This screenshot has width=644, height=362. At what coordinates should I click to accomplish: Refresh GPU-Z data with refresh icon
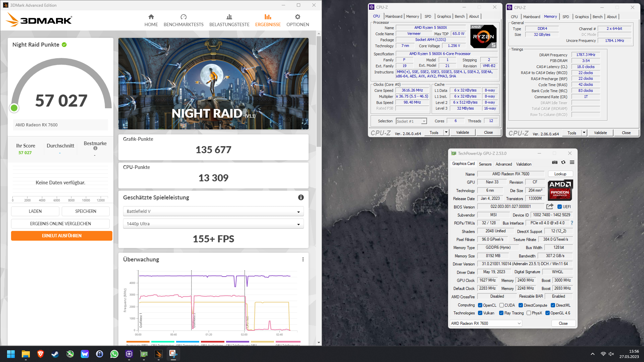tap(563, 162)
